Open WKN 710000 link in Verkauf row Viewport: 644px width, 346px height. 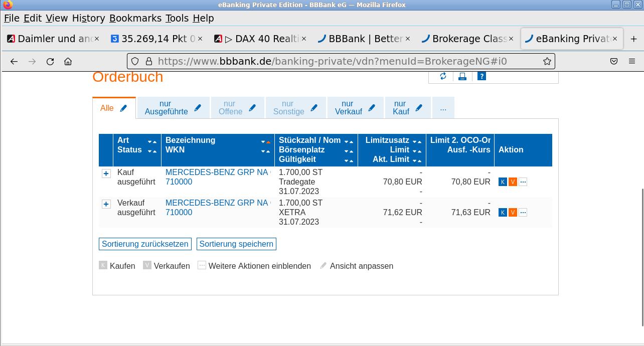click(x=179, y=212)
